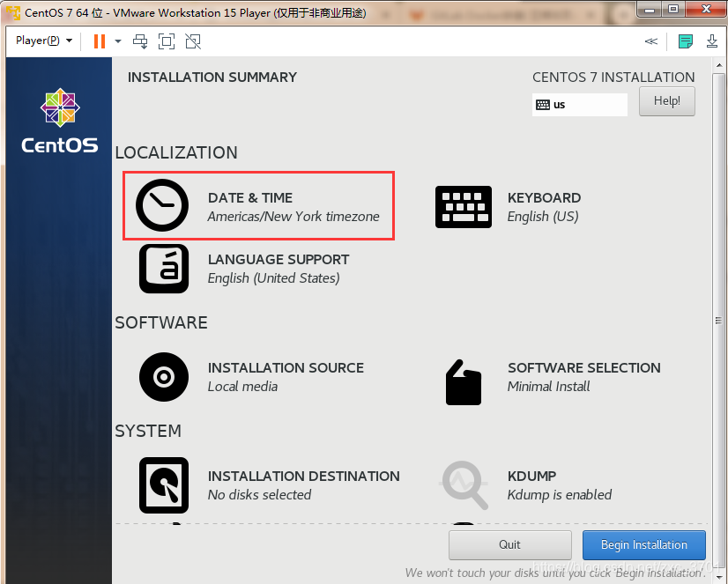Expand the power options arrow beside pause
The image size is (728, 584).
coord(118,41)
